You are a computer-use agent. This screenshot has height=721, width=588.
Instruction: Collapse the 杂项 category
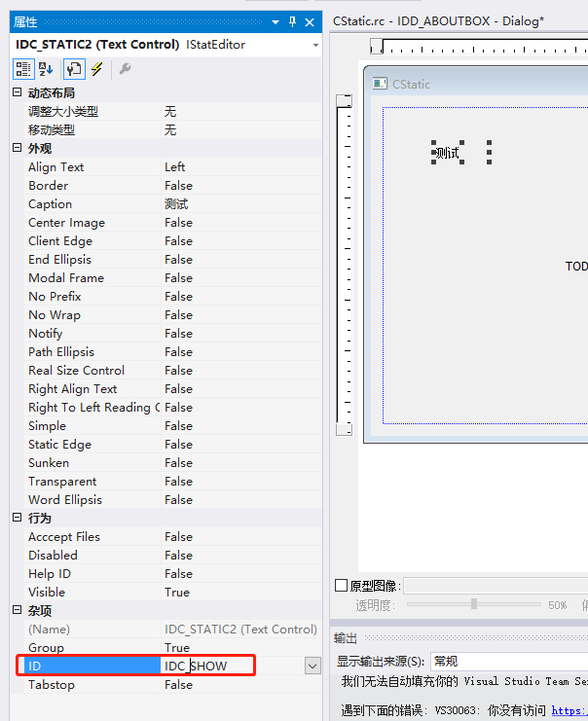(x=17, y=610)
